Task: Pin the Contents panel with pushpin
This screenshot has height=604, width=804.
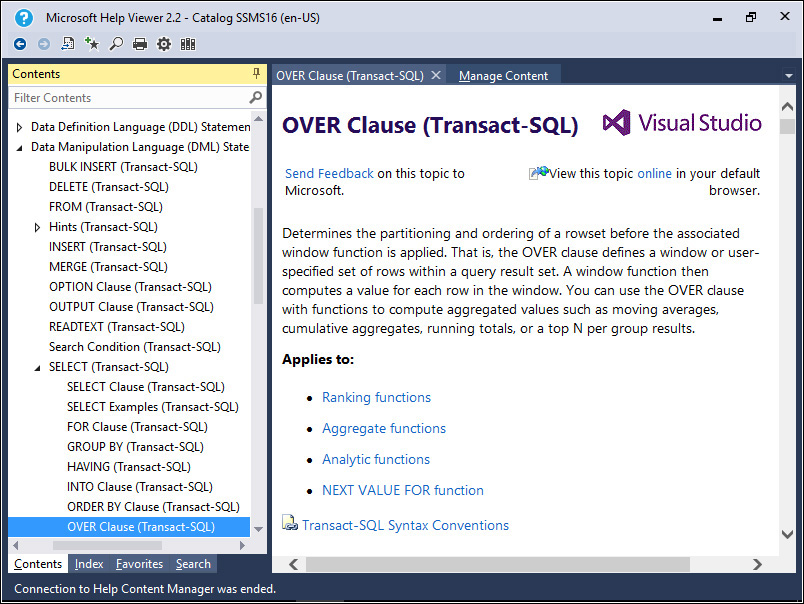Action: coord(256,74)
